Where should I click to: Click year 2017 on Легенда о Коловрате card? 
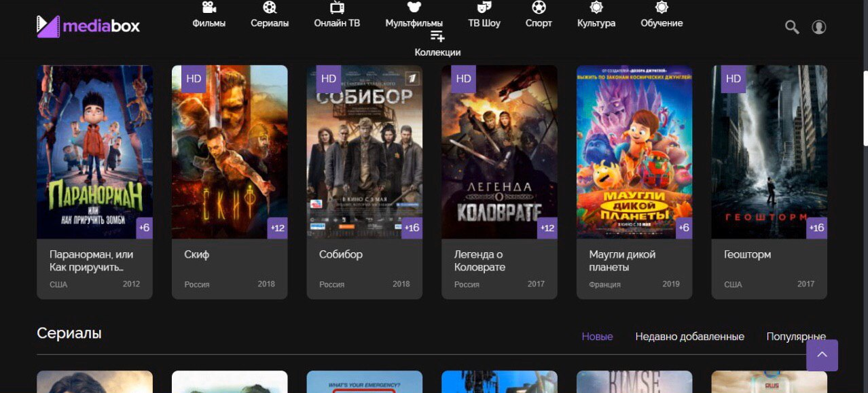click(536, 284)
